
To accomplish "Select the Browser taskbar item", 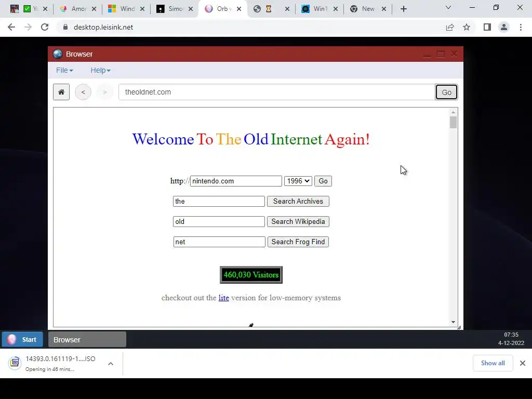I will pyautogui.click(x=87, y=339).
